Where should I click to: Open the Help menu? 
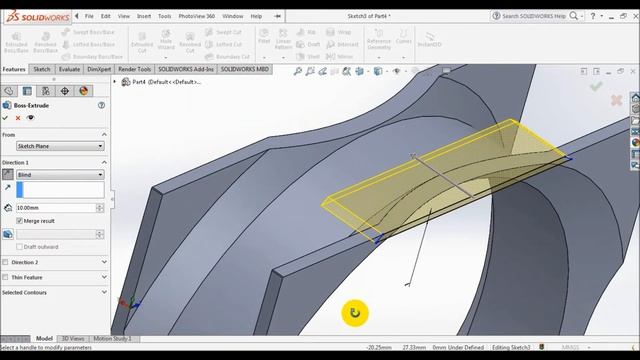click(x=256, y=16)
